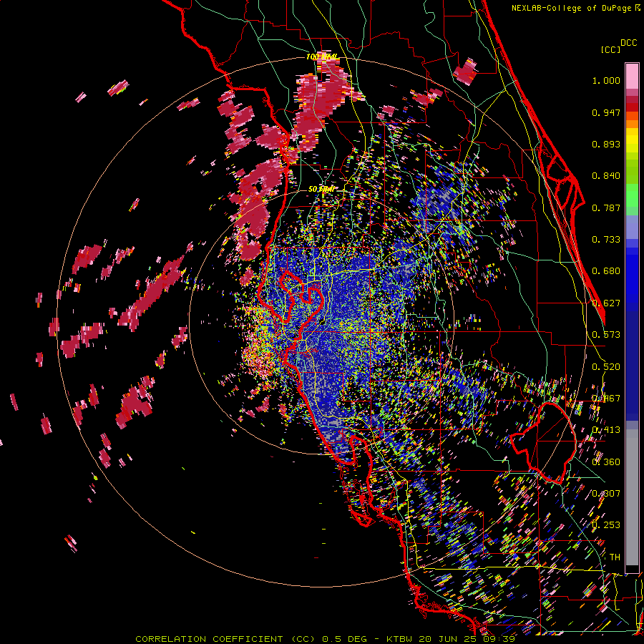Click the 50 NMI range ring label

pyautogui.click(x=321, y=190)
